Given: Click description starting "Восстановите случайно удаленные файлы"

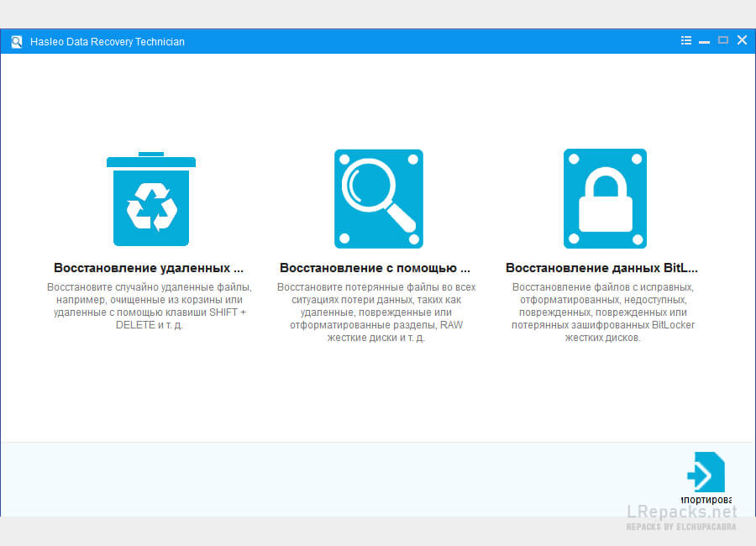Looking at the screenshot, I should (x=150, y=306).
